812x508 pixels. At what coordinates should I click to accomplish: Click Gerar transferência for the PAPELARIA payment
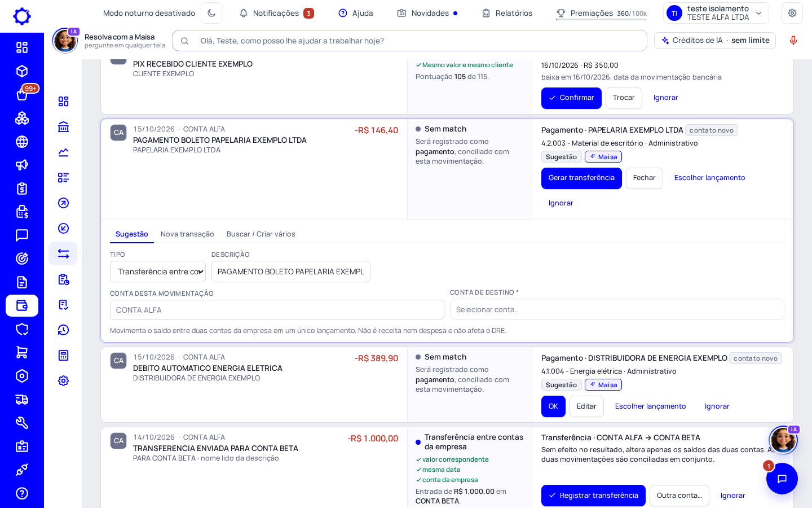click(581, 178)
